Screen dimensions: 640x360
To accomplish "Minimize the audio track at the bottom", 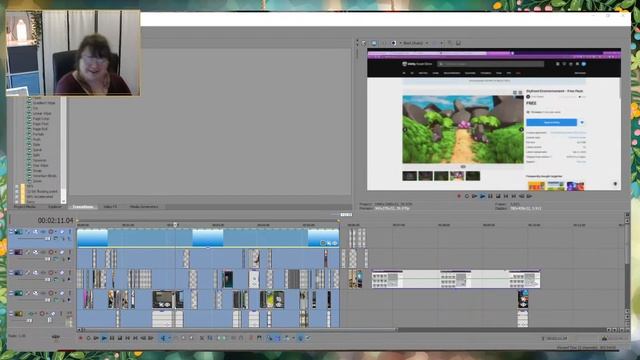I will [11, 313].
